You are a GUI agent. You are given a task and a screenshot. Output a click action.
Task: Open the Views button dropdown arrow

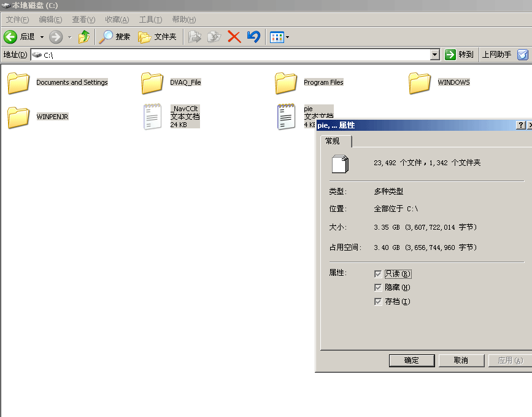pyautogui.click(x=287, y=37)
